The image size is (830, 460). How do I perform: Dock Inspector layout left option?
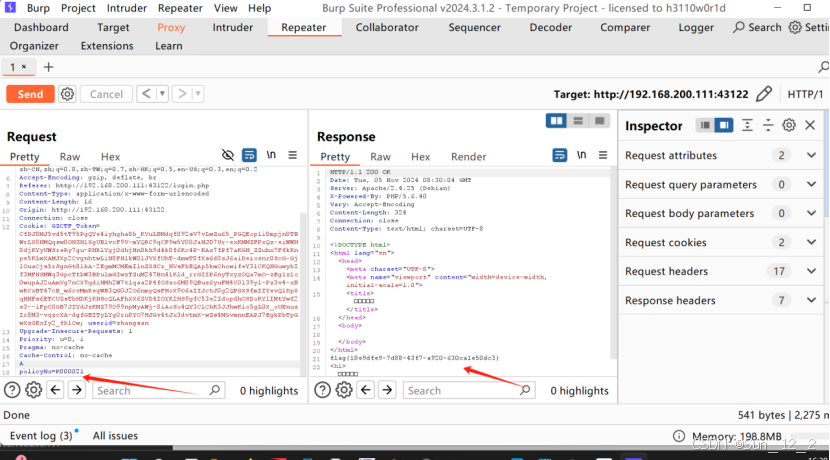pos(705,125)
